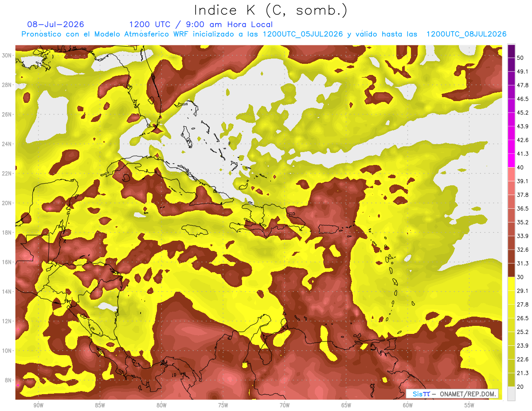Pick the yellow colorbar segment between 29.1 and 30
Screen dimensions: 532x411
tap(511, 284)
